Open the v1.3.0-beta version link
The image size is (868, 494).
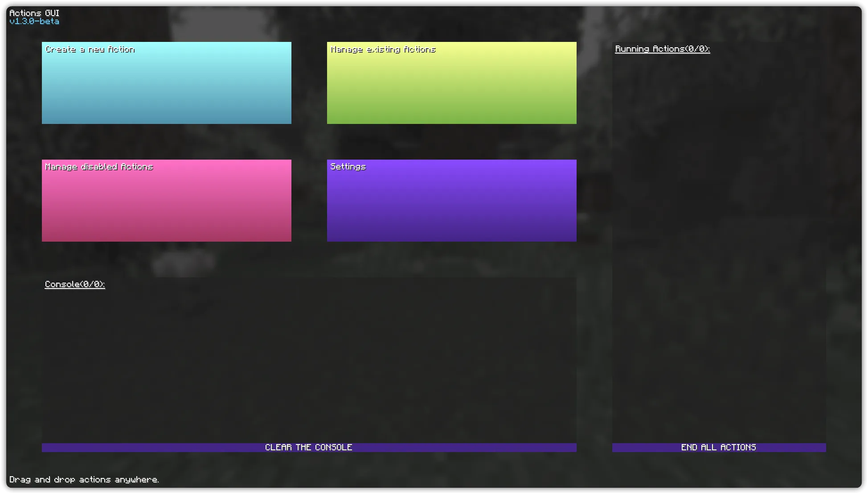tap(34, 21)
